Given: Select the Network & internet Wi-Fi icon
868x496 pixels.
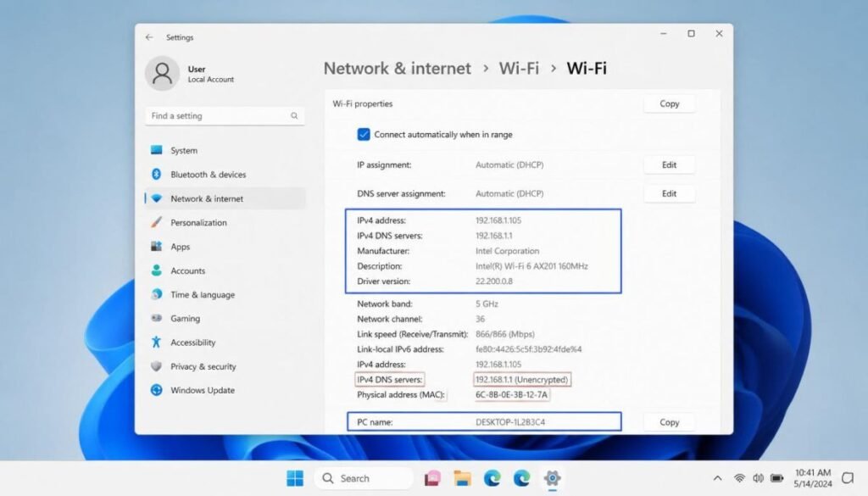Looking at the screenshot, I should pos(157,198).
